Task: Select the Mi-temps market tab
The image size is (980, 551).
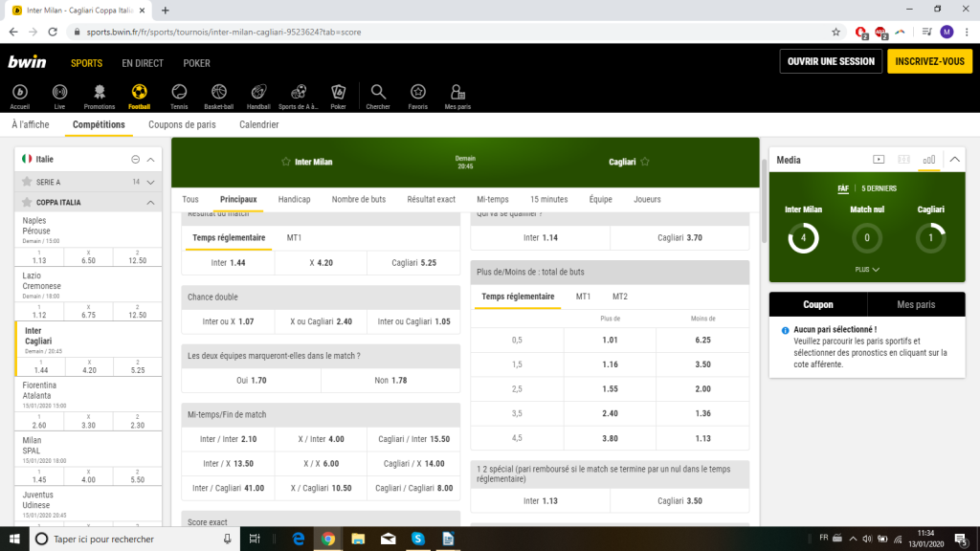Action: (493, 199)
